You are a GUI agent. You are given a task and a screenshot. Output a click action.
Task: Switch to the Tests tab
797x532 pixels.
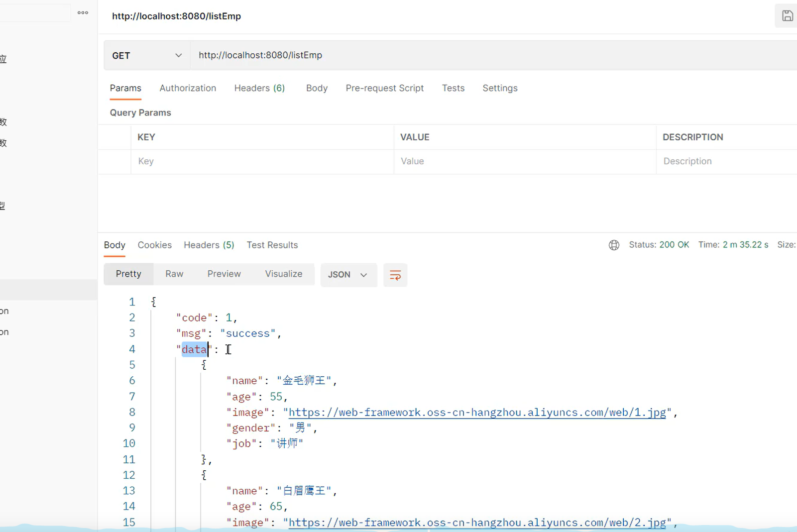coord(453,88)
